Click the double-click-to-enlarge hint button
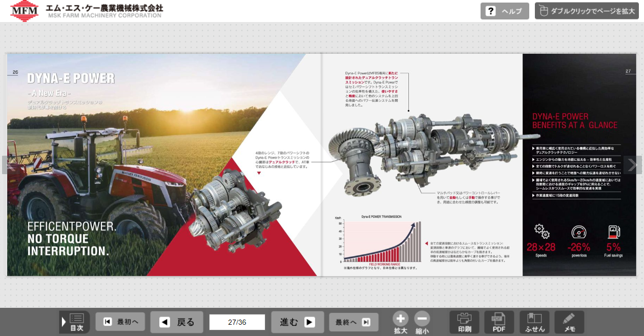Viewport: 644px width, 336px height. (586, 11)
